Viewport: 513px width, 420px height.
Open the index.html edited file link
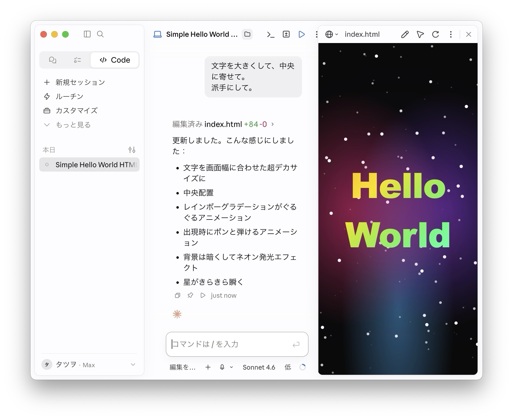click(223, 124)
